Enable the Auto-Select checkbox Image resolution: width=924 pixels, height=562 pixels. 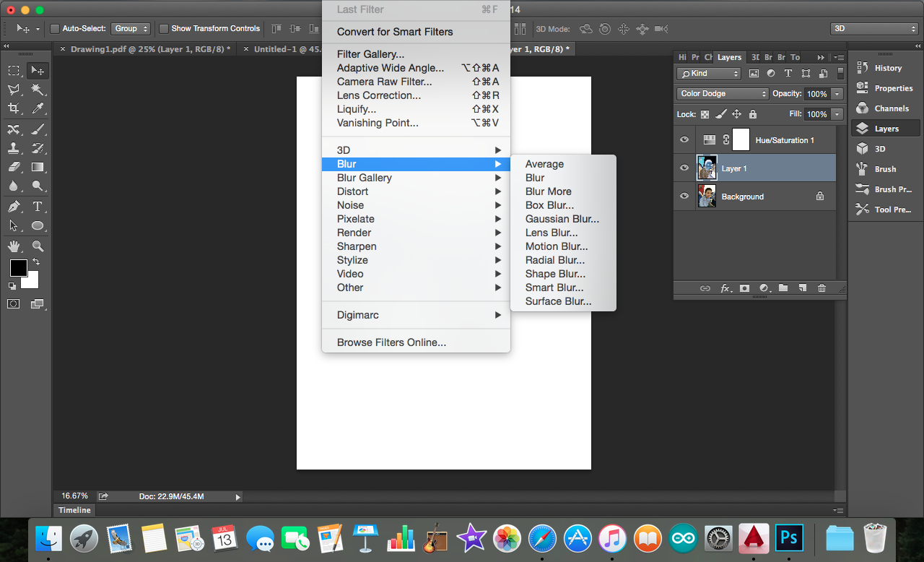55,29
